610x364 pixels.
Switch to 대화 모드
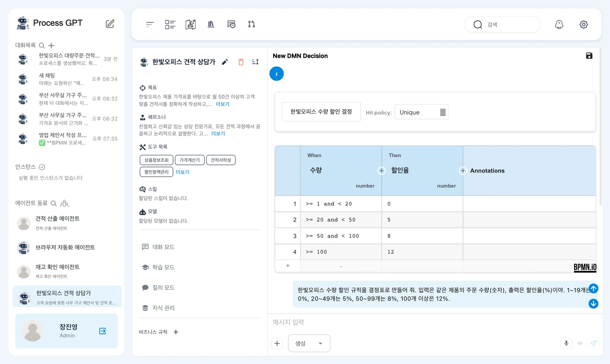[x=158, y=247]
